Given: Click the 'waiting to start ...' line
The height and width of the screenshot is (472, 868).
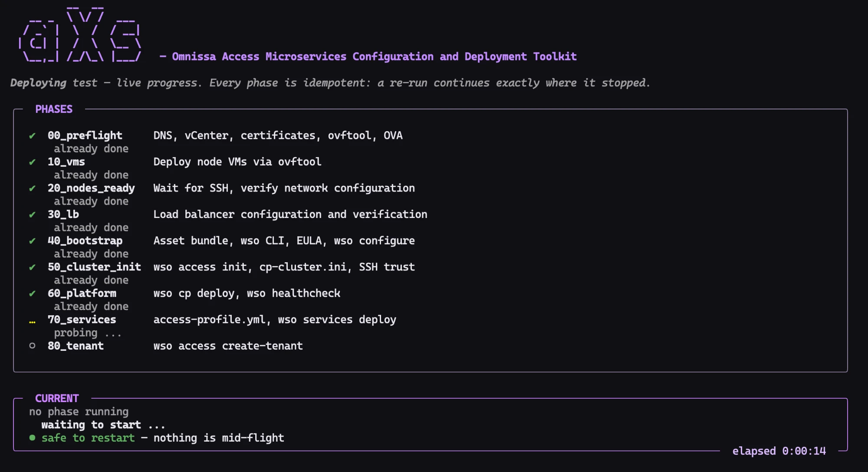Looking at the screenshot, I should pos(103,425).
